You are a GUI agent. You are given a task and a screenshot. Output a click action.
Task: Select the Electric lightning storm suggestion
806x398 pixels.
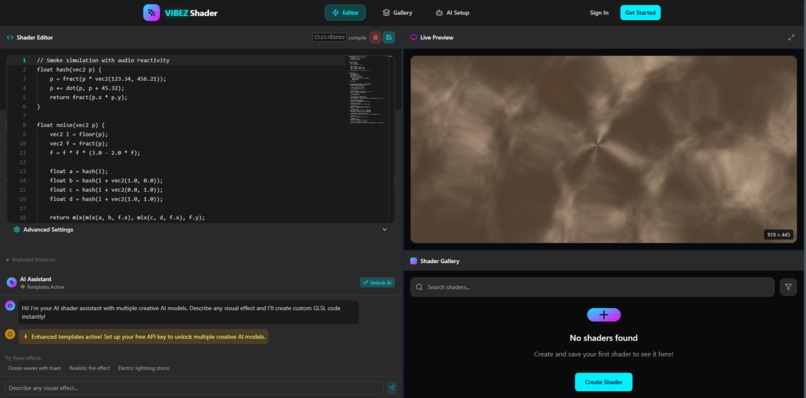pos(143,368)
